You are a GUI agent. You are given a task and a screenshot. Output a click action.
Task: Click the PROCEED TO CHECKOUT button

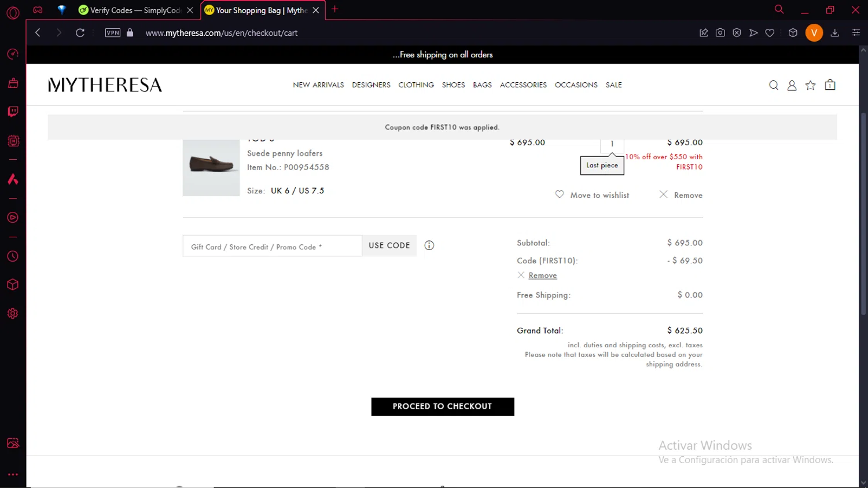pyautogui.click(x=443, y=406)
